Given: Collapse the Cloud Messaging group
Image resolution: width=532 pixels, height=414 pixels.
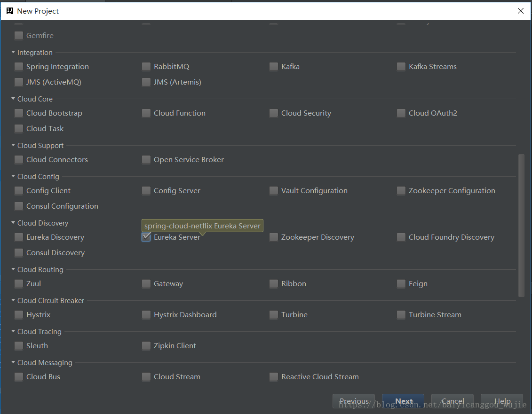Looking at the screenshot, I should [x=13, y=362].
